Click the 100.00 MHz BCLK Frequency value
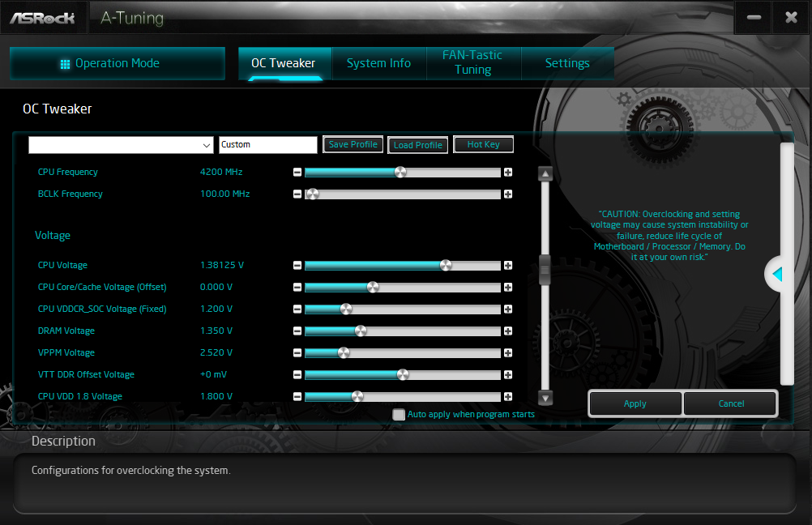Viewport: 812px width, 525px height. pyautogui.click(x=224, y=194)
